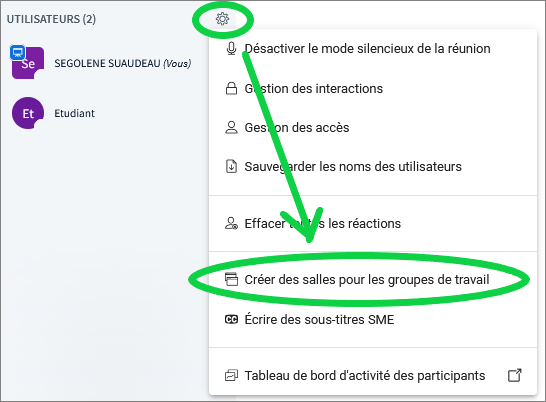Click the download file icon for user names

[x=231, y=166]
